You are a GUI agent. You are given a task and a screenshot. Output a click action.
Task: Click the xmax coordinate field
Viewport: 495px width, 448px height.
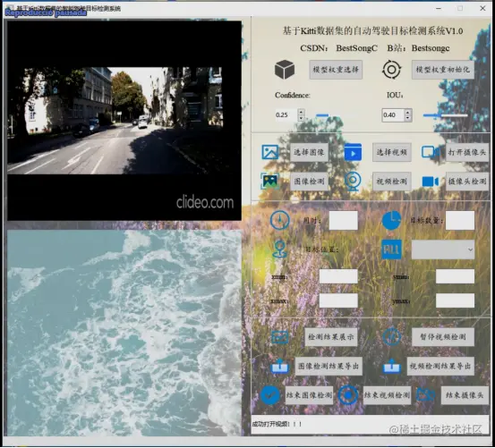338,300
